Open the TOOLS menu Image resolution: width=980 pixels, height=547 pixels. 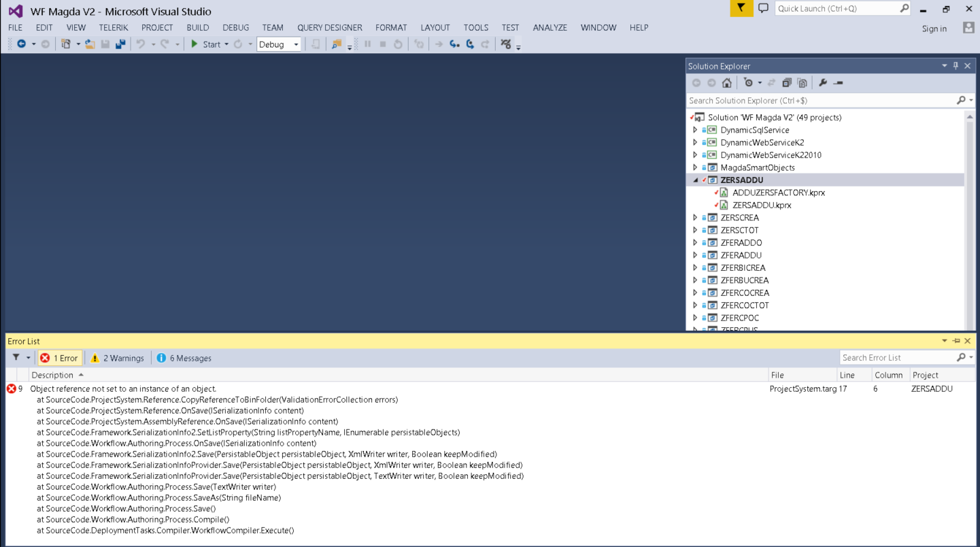click(x=476, y=28)
